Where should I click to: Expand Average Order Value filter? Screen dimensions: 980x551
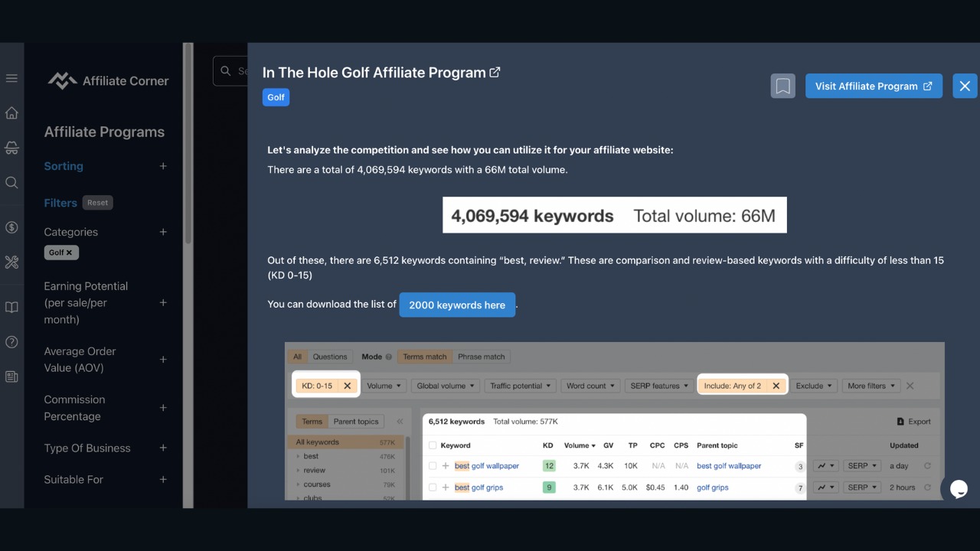[163, 360]
